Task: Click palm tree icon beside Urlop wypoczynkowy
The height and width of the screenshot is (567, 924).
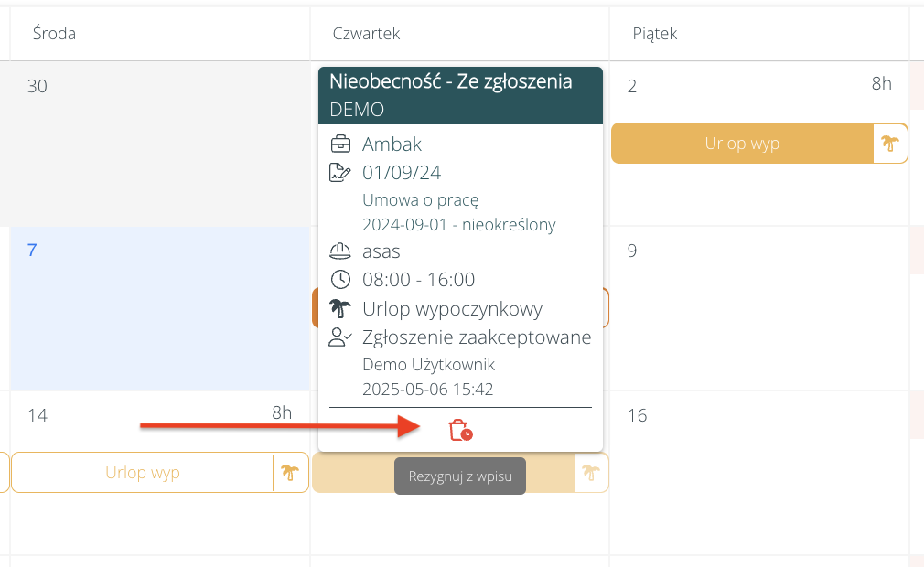Action: 340,309
